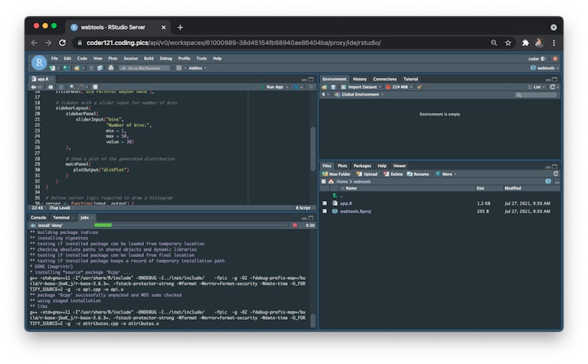Click the browser extensions puzzle icon
Image resolution: width=588 pixels, height=364 pixels.
(x=525, y=43)
